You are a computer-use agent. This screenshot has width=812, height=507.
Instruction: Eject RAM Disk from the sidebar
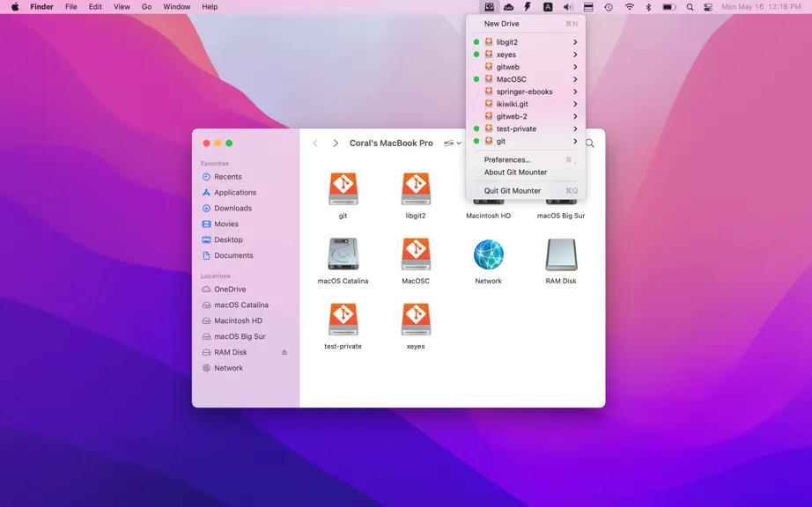(x=284, y=352)
